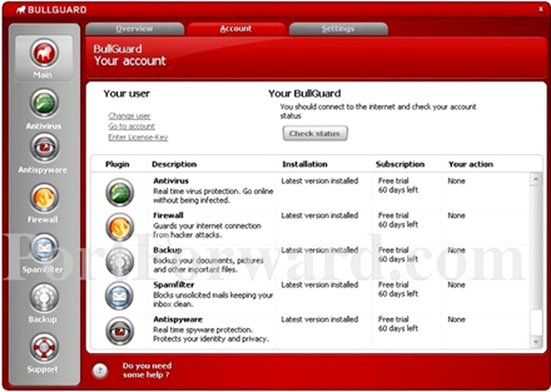Image resolution: width=551 pixels, height=392 pixels.
Task: Click the Firewall plugin icon in table
Action: click(120, 227)
